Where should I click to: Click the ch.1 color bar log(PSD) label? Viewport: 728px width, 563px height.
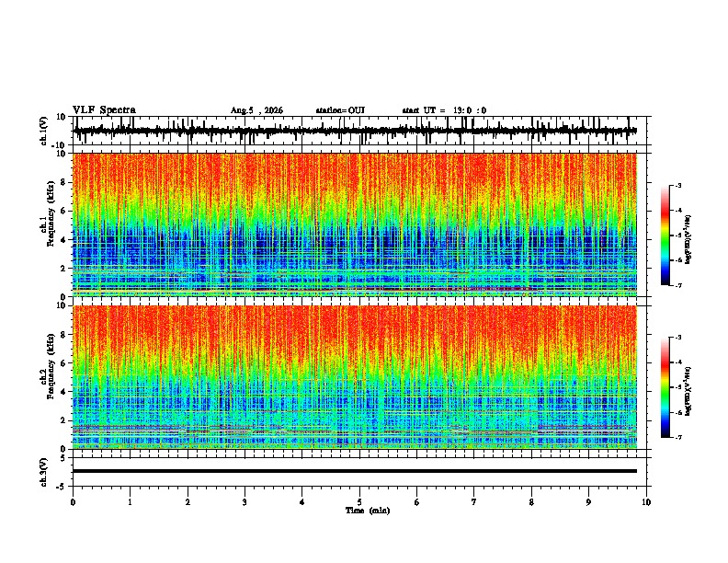tap(688, 240)
